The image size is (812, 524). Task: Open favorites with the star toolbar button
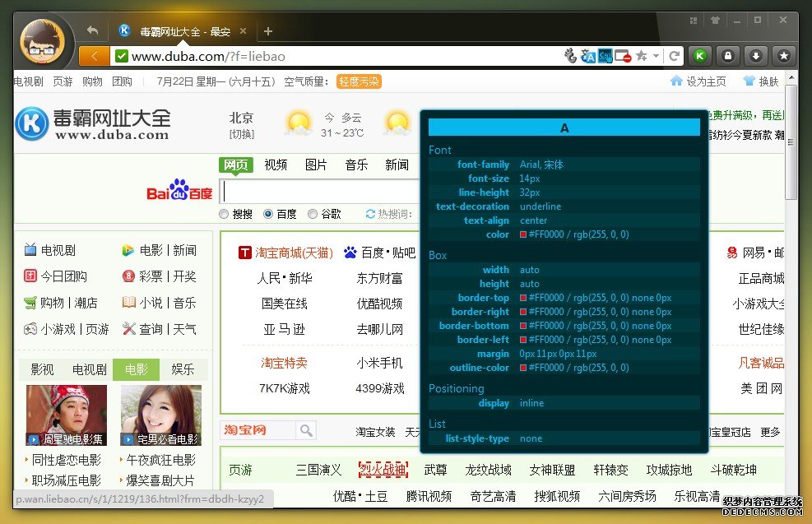[784, 55]
